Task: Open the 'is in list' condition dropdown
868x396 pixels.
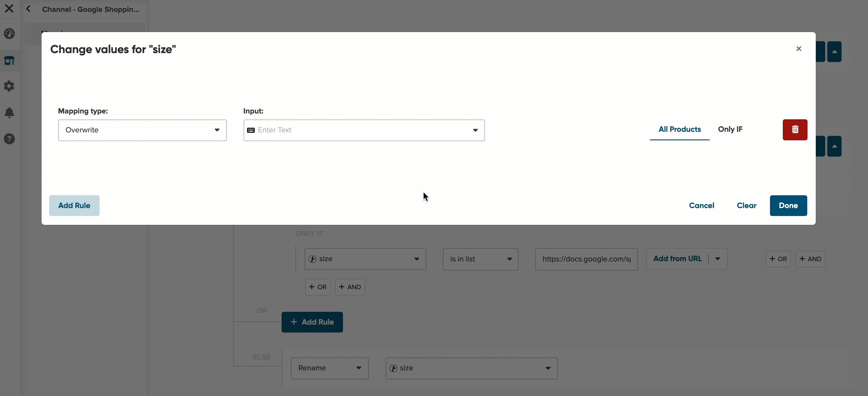Action: coord(480,259)
